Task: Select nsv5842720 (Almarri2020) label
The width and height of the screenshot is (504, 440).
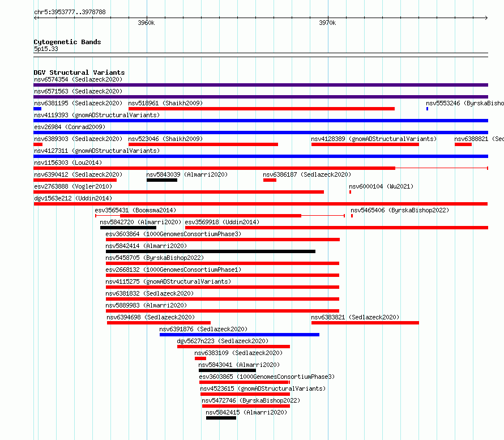Action: point(140,222)
